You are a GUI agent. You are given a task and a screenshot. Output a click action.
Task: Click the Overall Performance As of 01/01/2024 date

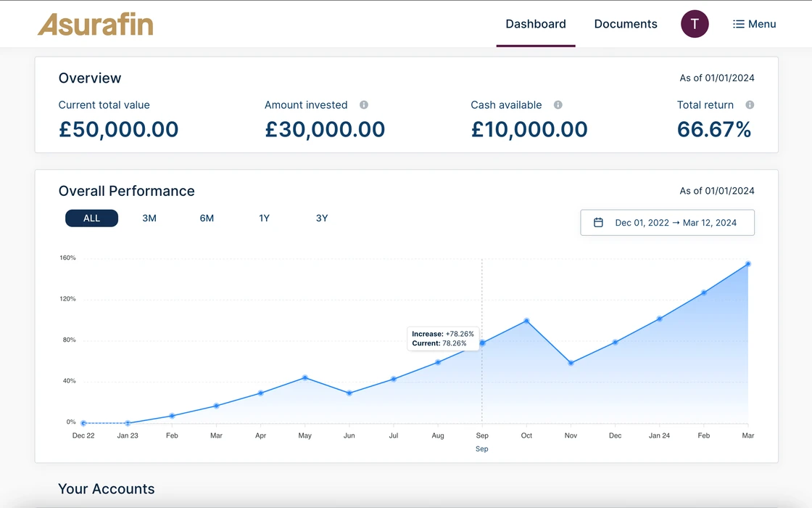click(717, 191)
